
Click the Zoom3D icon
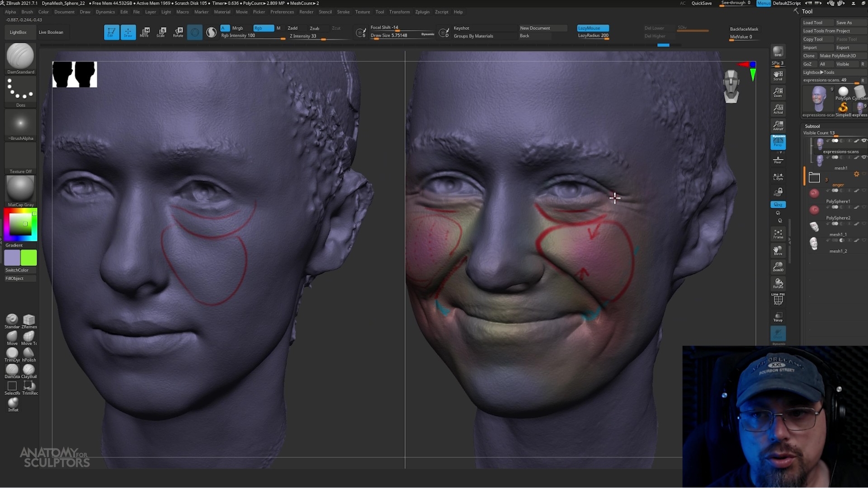[x=778, y=267]
